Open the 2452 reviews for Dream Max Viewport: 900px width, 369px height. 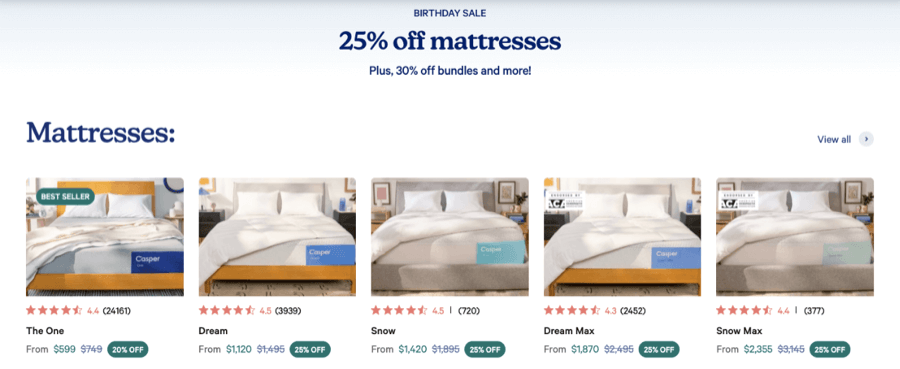tap(633, 311)
